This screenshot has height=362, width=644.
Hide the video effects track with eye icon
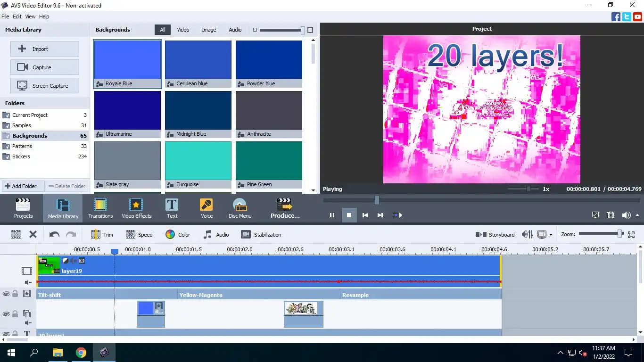6,294
